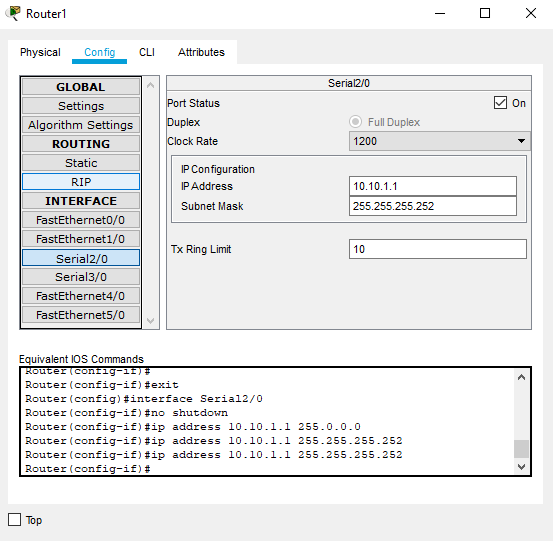Image resolution: width=553 pixels, height=541 pixels.
Task: Click the 'Router(config-if)#exit' line
Action: [102, 384]
